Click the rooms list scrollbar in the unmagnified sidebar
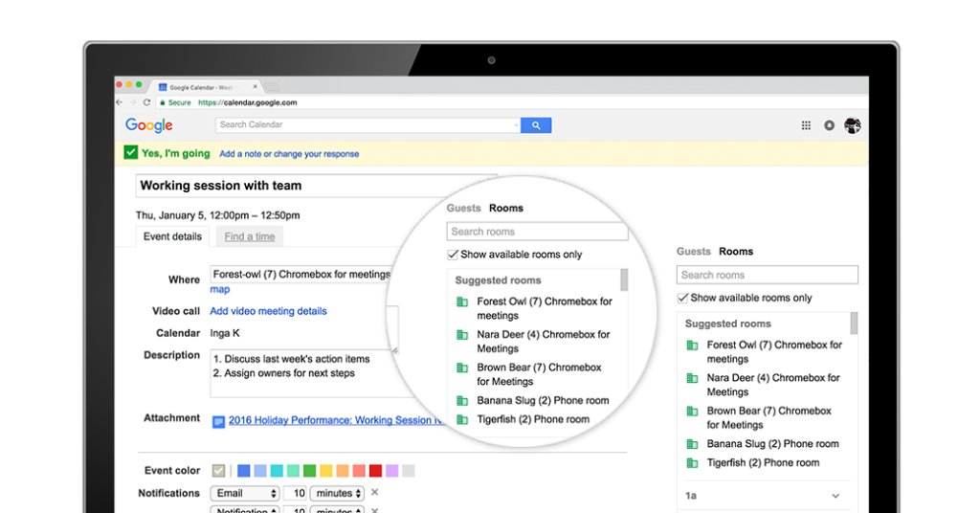The width and height of the screenshot is (980, 513). pos(854,323)
